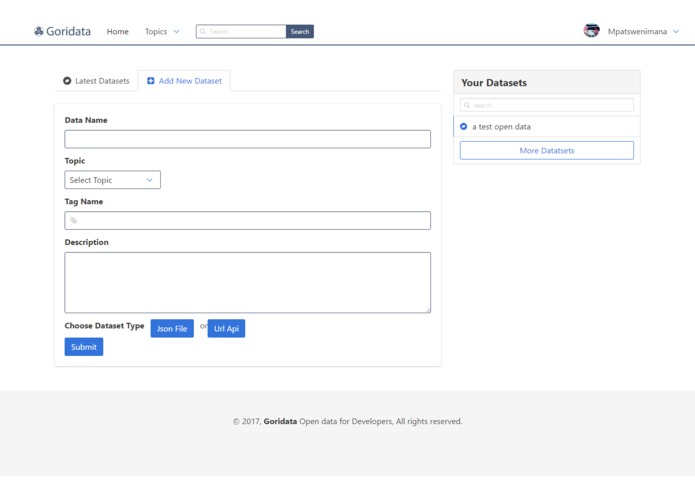Submit the new dataset form
This screenshot has height=494, width=695.
click(84, 347)
